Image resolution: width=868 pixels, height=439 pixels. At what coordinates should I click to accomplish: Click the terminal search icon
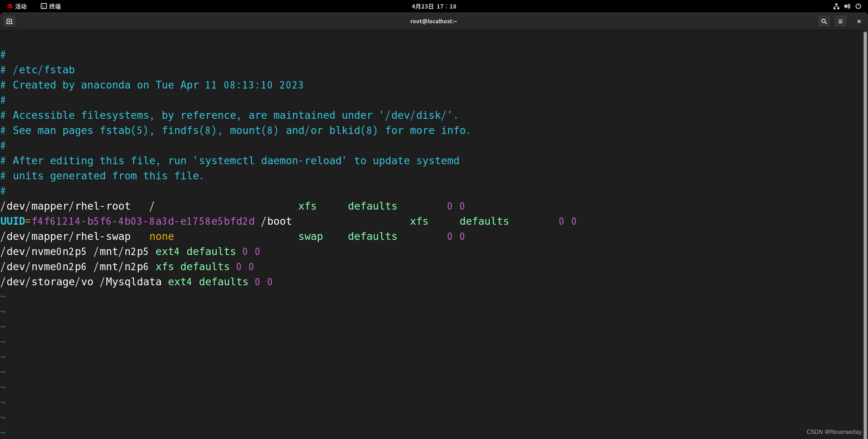click(x=824, y=21)
